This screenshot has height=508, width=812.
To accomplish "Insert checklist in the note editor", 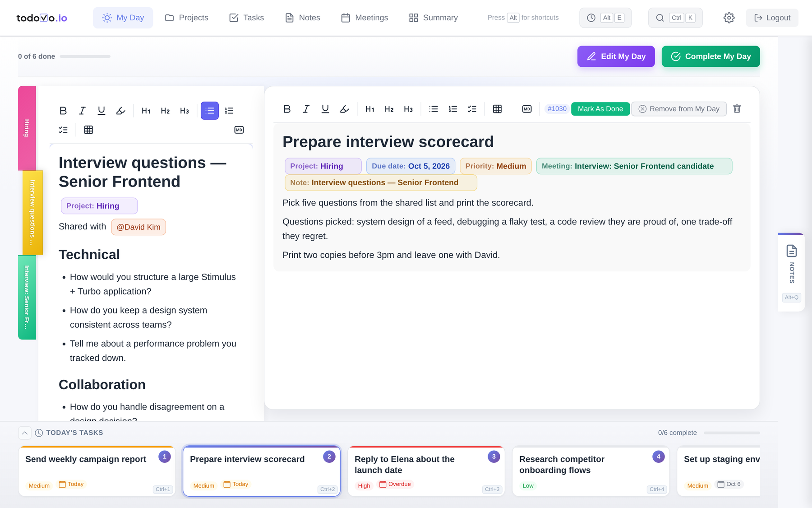I will pos(63,130).
